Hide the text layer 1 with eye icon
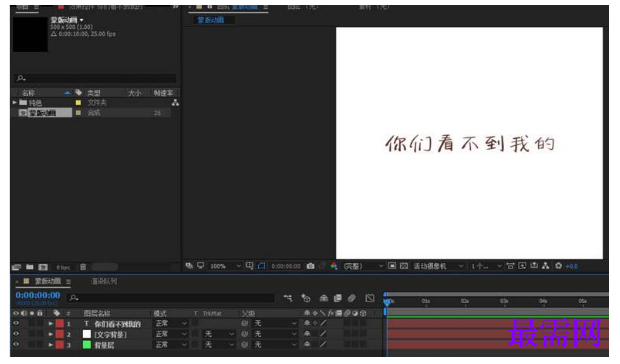 (16, 323)
